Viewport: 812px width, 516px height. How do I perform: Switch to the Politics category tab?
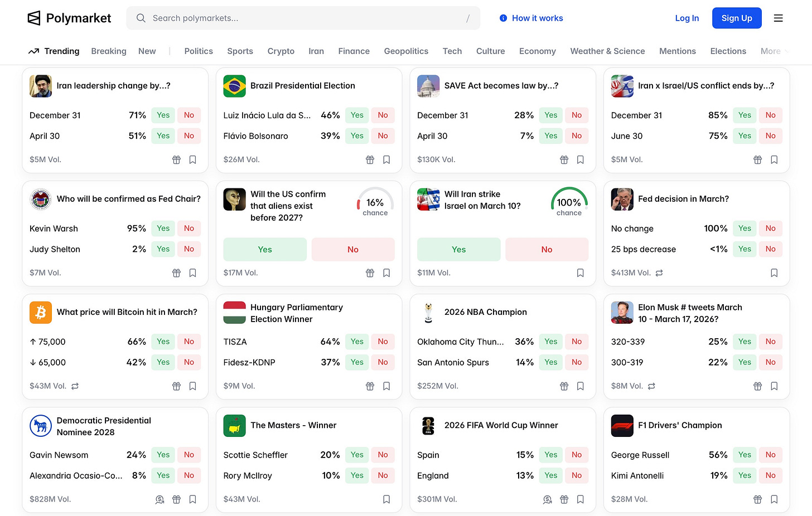pyautogui.click(x=199, y=51)
